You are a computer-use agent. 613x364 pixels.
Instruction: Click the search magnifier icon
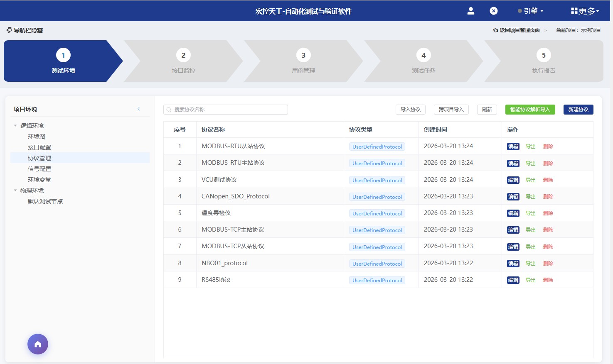pos(169,110)
